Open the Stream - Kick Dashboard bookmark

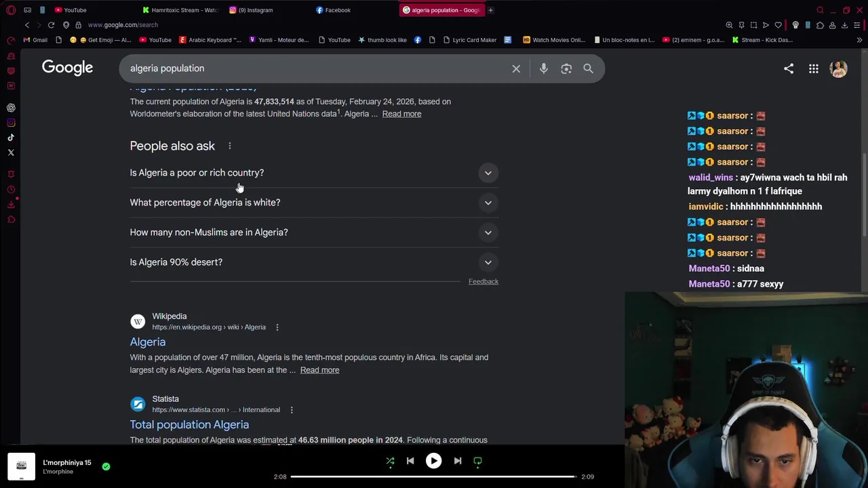point(762,40)
